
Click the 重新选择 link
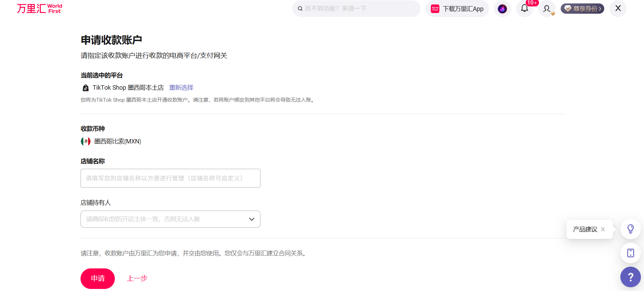coord(181,88)
